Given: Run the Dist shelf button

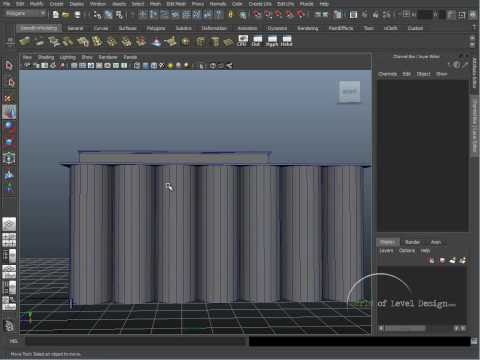Looking at the screenshot, I should (x=257, y=41).
